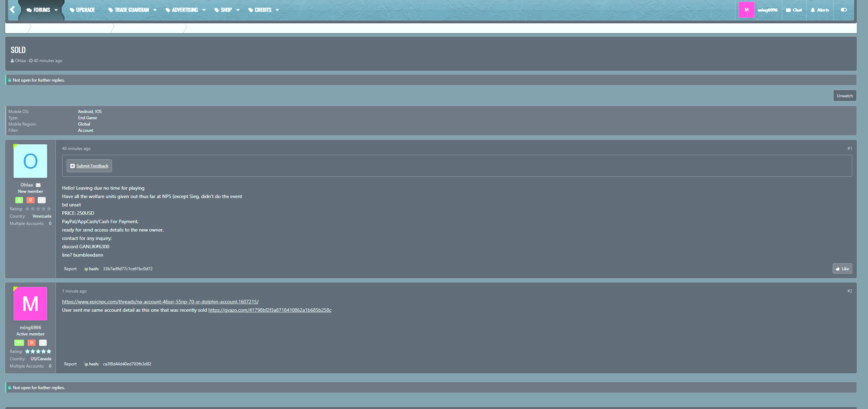The width and height of the screenshot is (868, 409).
Task: Click ming6996's pink M avatar in post
Action: (x=30, y=304)
